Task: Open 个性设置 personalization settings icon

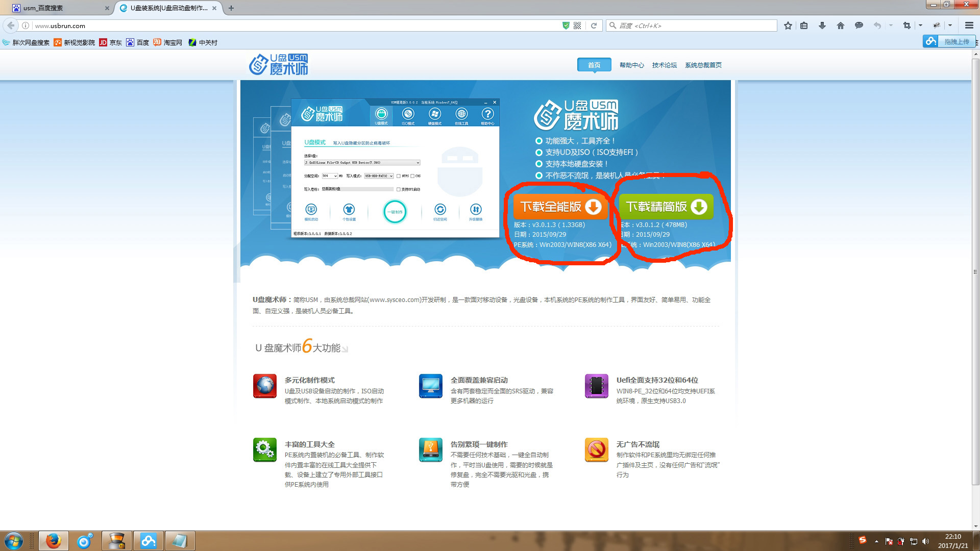Action: [350, 210]
